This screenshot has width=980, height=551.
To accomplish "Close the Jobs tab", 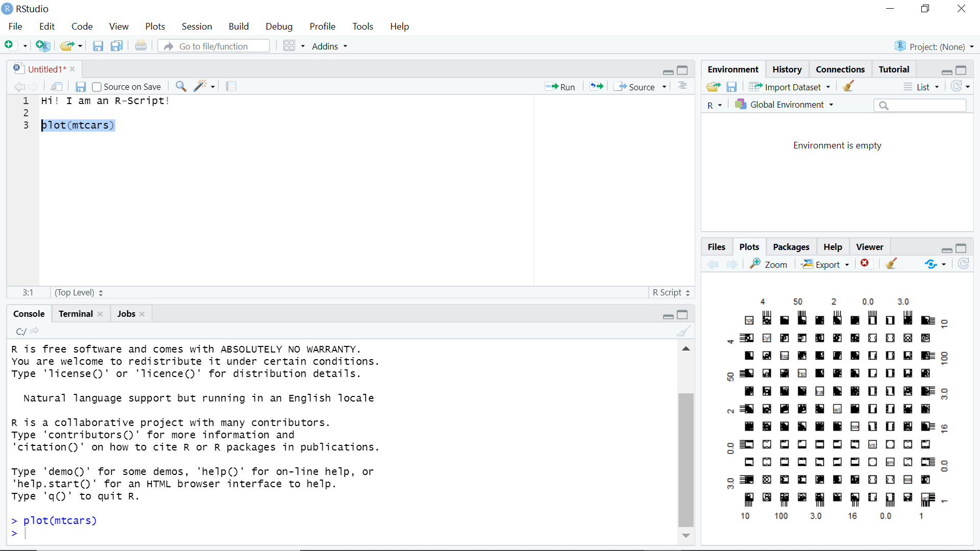I will pos(142,314).
